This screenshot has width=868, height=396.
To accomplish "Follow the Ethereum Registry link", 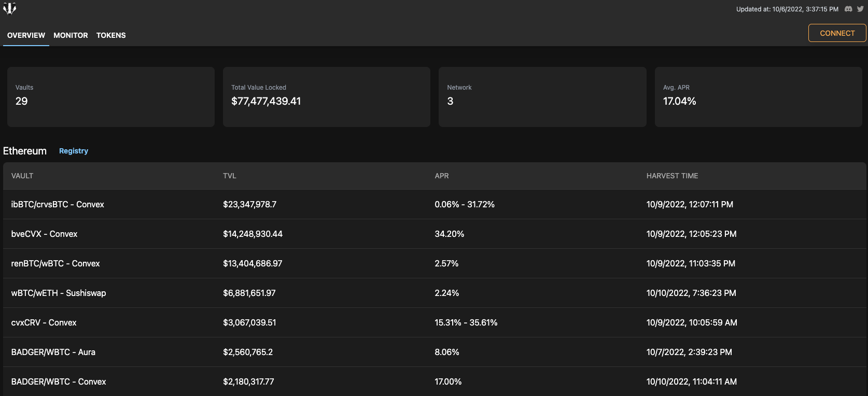I will [74, 151].
